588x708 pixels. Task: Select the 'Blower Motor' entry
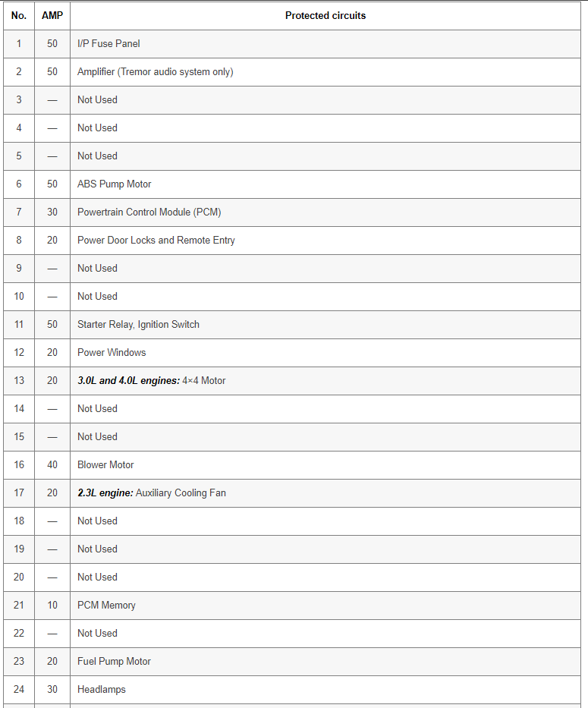[x=105, y=465]
